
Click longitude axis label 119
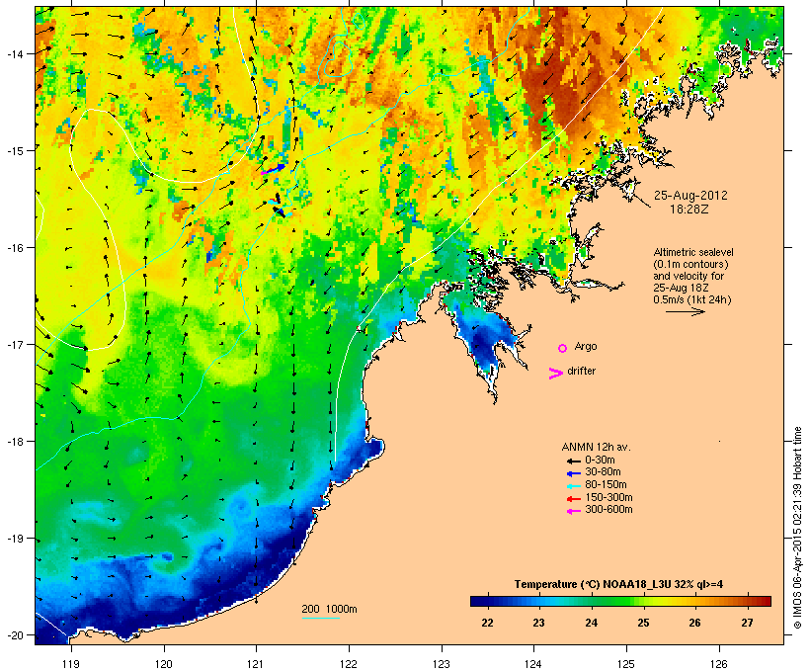pyautogui.click(x=71, y=664)
